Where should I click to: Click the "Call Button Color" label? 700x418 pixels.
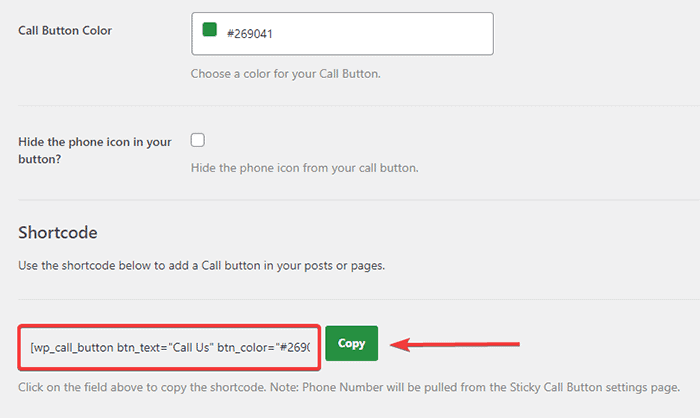click(x=65, y=30)
